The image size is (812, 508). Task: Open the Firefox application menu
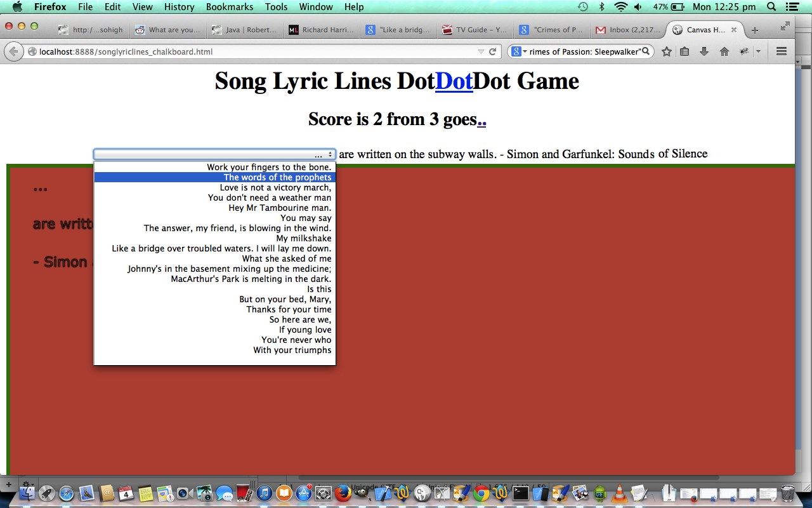pos(50,7)
